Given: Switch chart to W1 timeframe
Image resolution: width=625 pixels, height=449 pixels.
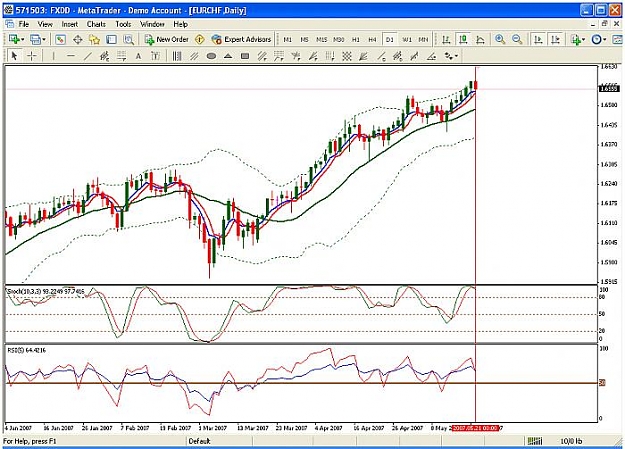Looking at the screenshot, I should (407, 39).
